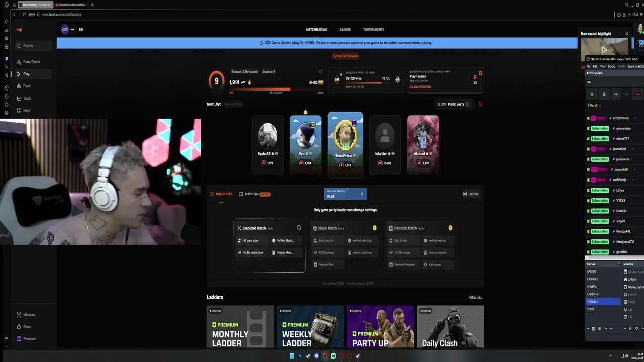Image resolution: width=644 pixels, height=362 pixels.
Task: Click the ELO progress bar
Action: coord(276,89)
